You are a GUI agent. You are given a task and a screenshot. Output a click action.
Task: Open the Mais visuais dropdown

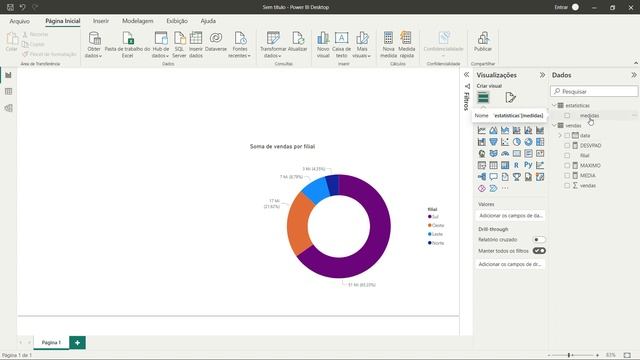point(362,52)
